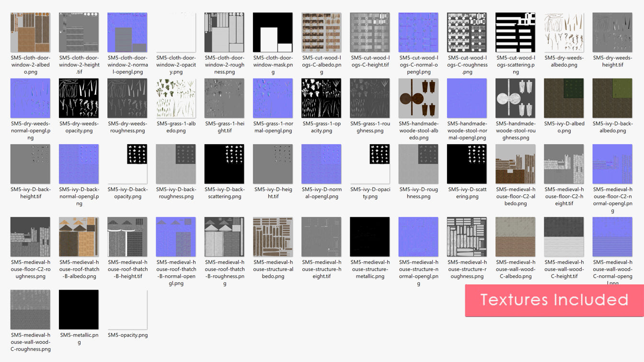Click SM5-medieval-house-roof-thatch-B-albedo.png image
644x362 pixels.
coord(79,237)
